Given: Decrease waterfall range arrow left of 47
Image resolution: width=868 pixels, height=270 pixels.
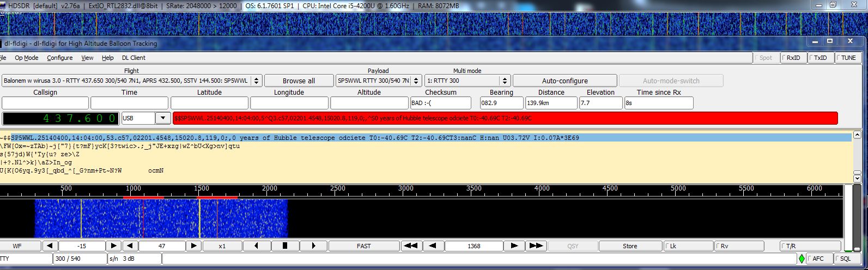Looking at the screenshot, I should coord(130,246).
